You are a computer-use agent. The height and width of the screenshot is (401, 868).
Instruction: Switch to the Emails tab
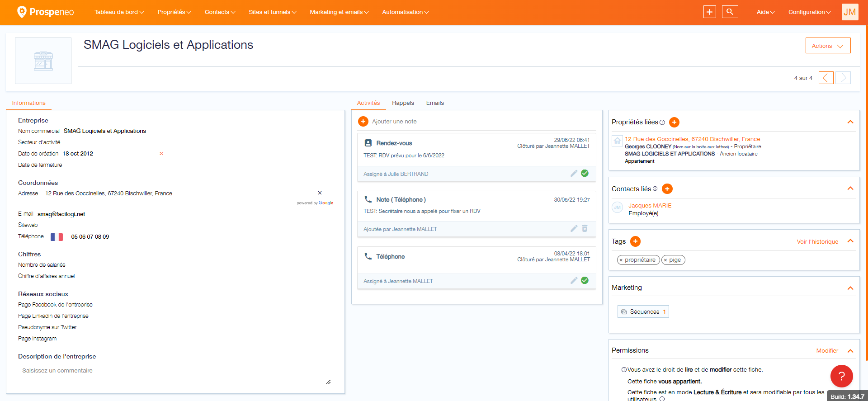[x=435, y=103]
